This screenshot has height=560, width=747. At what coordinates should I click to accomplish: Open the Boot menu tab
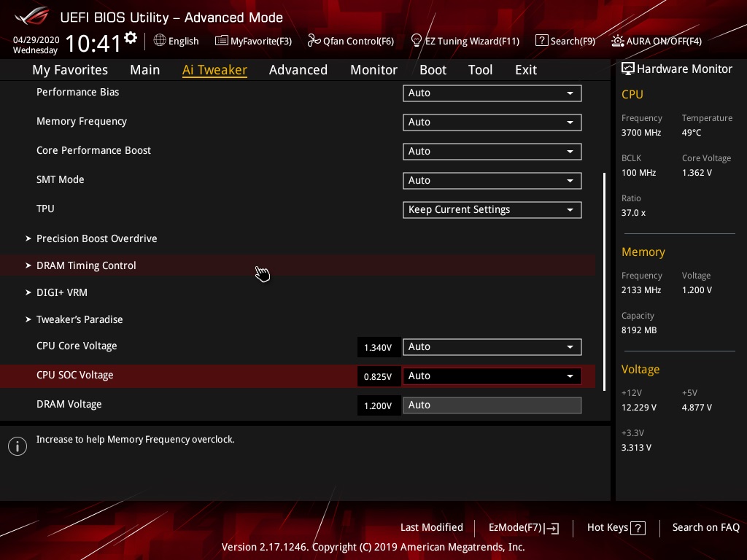pos(433,69)
